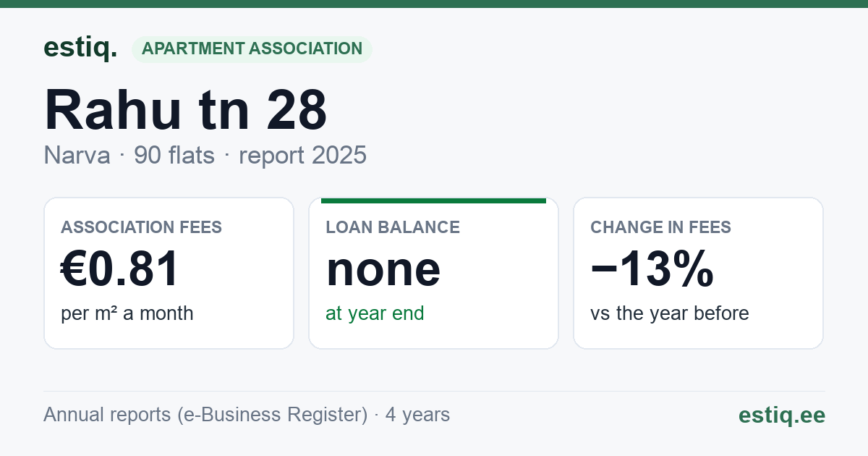Viewport: 868px width, 456px height.
Task: Click the report 2025 label
Action: point(302,155)
